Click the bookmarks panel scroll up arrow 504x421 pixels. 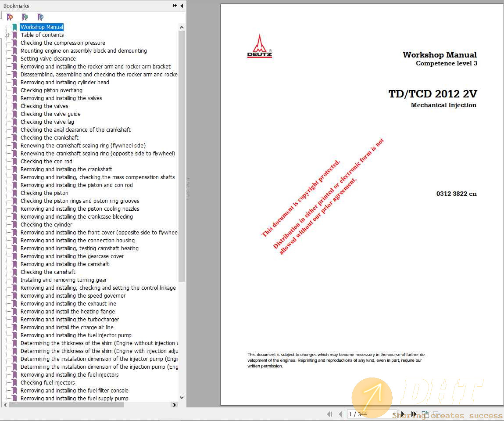182,27
